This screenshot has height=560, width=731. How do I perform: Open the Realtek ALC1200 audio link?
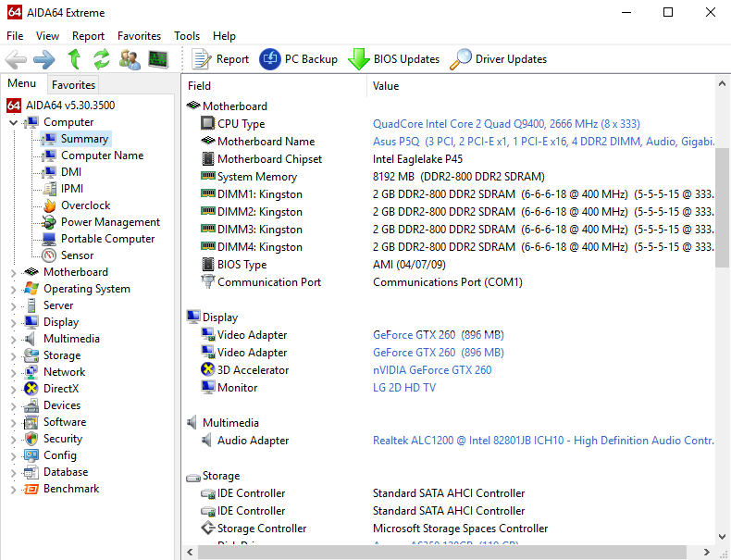(x=543, y=441)
